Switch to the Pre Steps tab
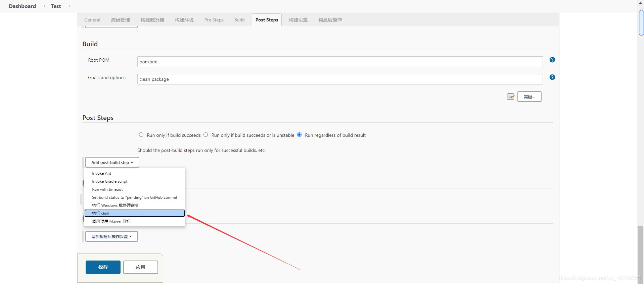The image size is (644, 284). coord(214,20)
